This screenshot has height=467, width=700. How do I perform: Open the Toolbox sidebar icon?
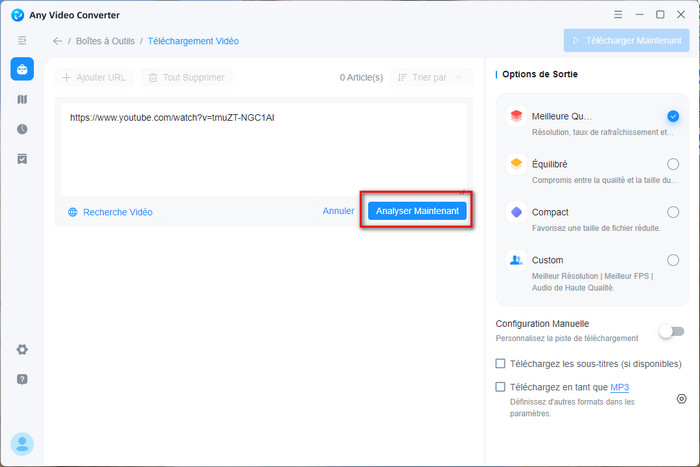point(22,69)
